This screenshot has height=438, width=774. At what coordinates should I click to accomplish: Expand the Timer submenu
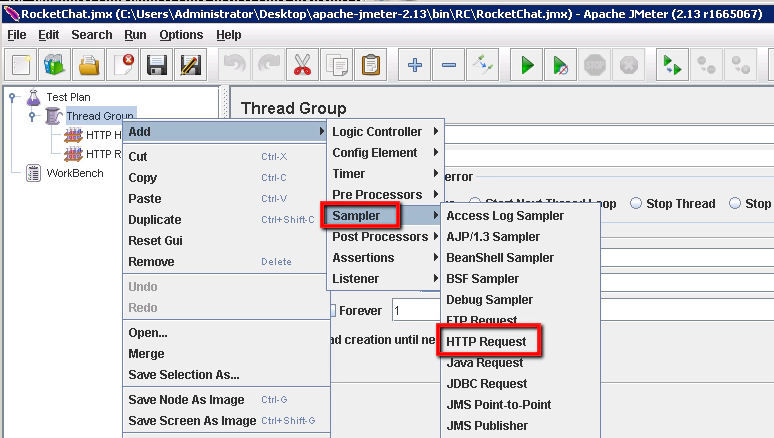click(x=385, y=174)
